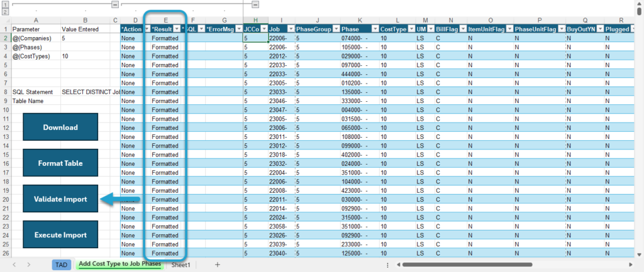This screenshot has height=272, width=644.
Task: Click the Phase cell 074000-
Action: 360,38
